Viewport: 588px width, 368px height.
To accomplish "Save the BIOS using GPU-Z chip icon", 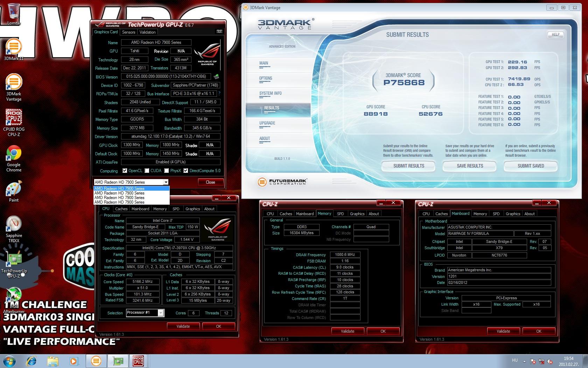I will point(216,76).
